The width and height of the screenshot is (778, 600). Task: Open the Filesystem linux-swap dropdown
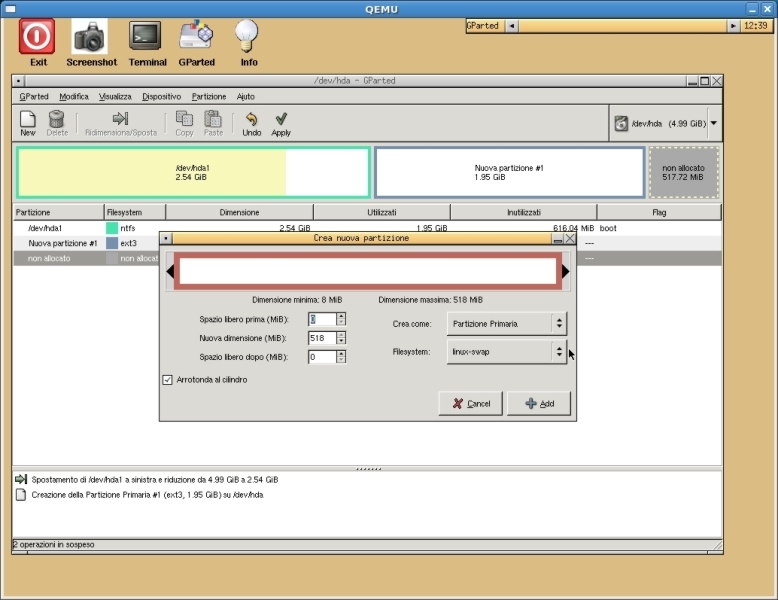coord(507,352)
